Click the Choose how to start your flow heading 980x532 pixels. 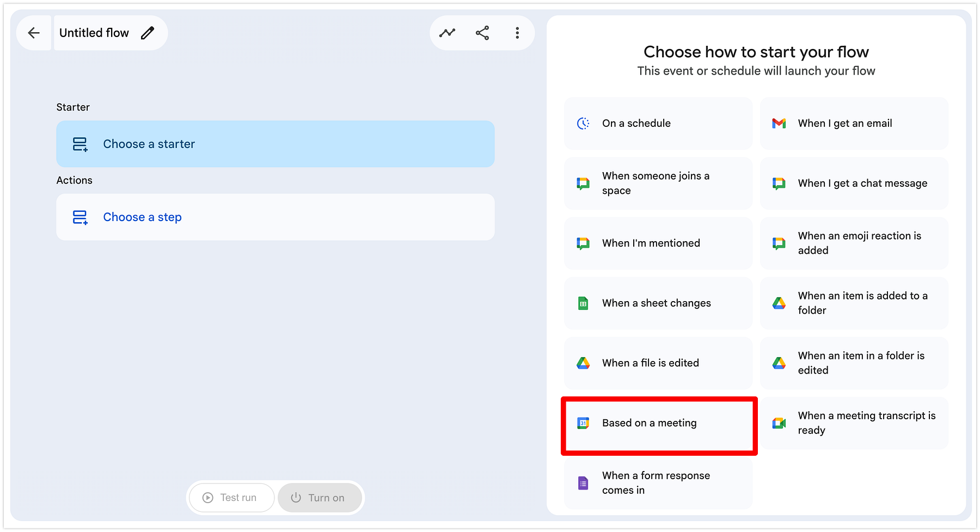coord(756,52)
